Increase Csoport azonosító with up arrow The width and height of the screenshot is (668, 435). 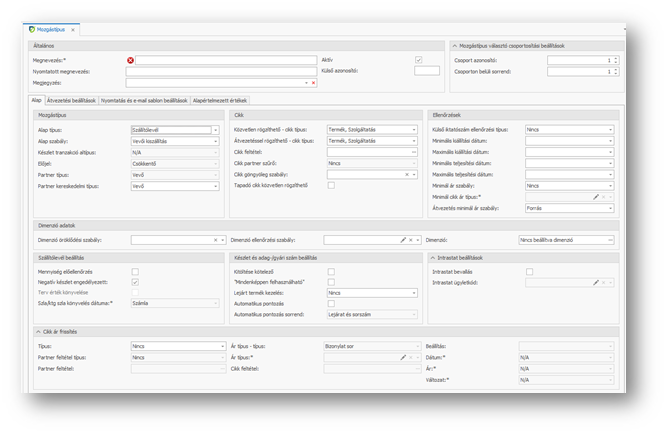pos(615,58)
